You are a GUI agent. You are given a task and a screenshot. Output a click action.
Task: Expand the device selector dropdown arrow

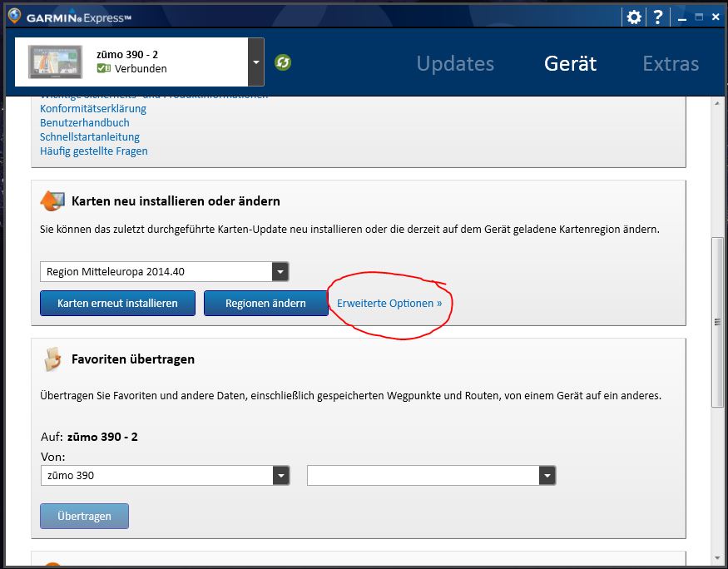pyautogui.click(x=256, y=62)
